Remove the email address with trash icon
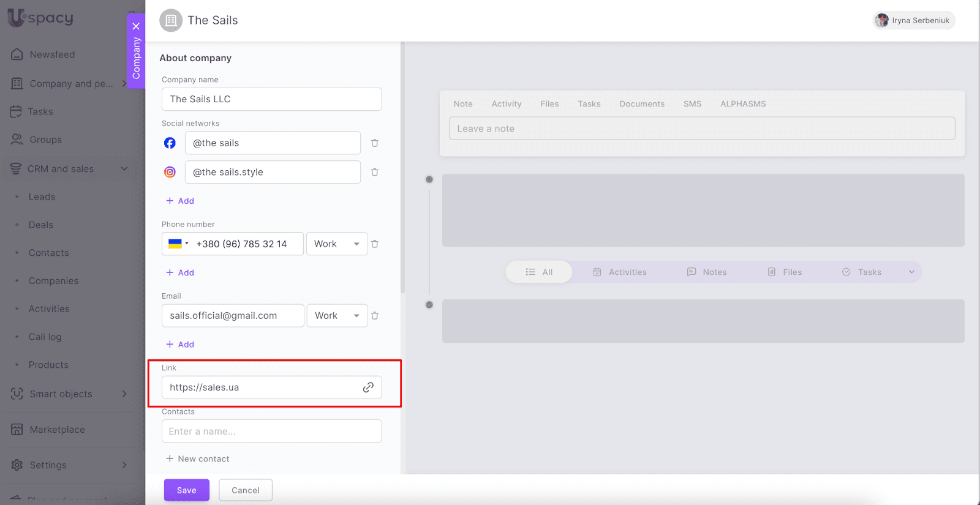The width and height of the screenshot is (980, 505). point(375,316)
